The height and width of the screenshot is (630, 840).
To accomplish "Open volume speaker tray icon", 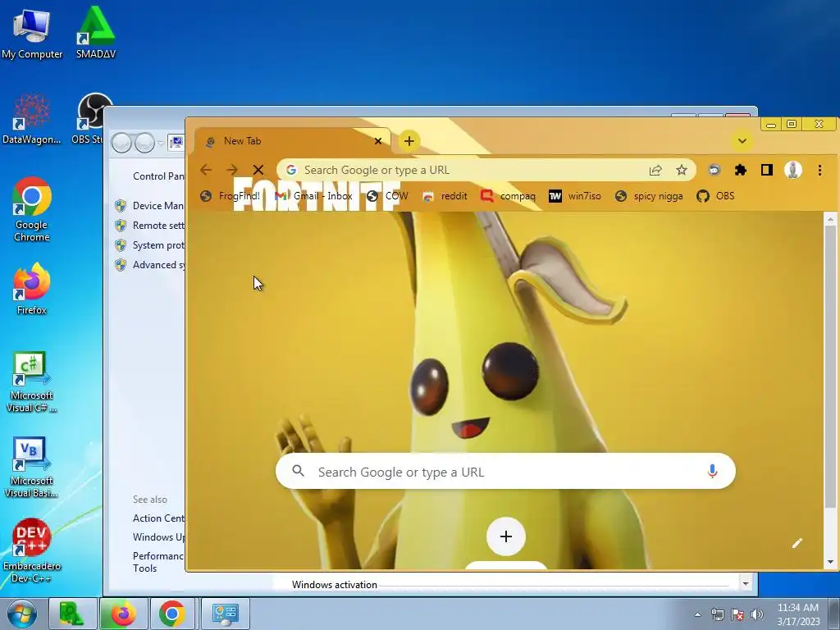I will coord(757,614).
